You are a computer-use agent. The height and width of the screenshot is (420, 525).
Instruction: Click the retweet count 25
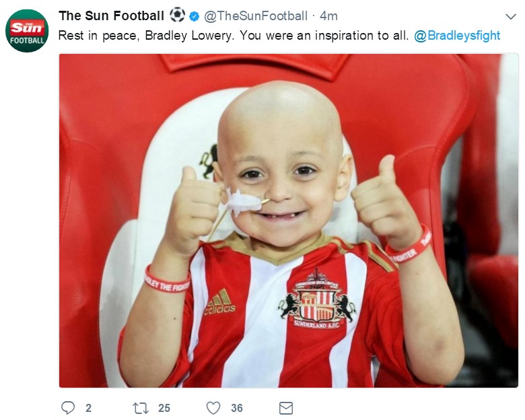tap(164, 408)
